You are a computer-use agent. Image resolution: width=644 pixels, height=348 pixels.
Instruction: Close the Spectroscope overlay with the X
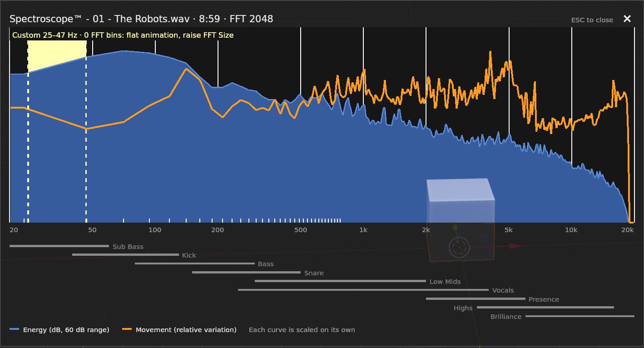[x=627, y=19]
